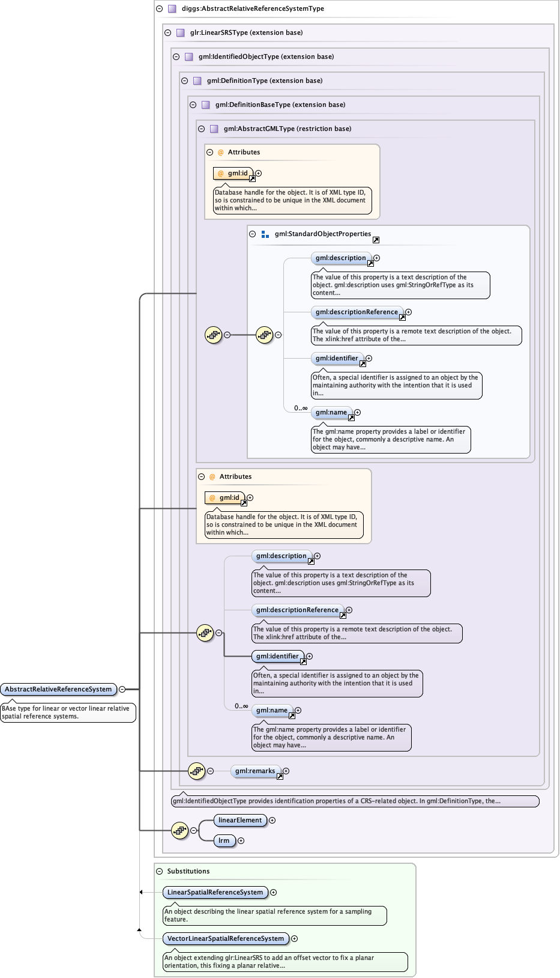Select the lrm element box
Image resolution: width=560 pixels, height=978 pixels.
click(x=224, y=841)
